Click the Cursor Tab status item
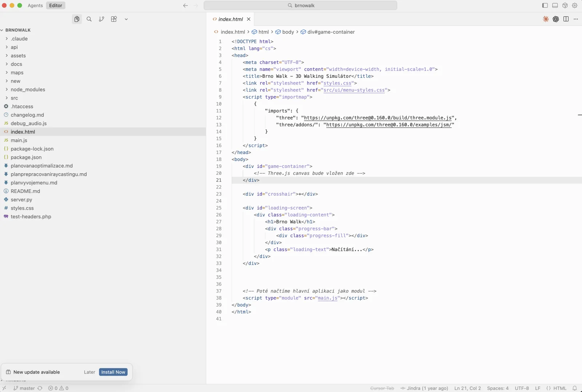This screenshot has width=582, height=392. coord(382,388)
